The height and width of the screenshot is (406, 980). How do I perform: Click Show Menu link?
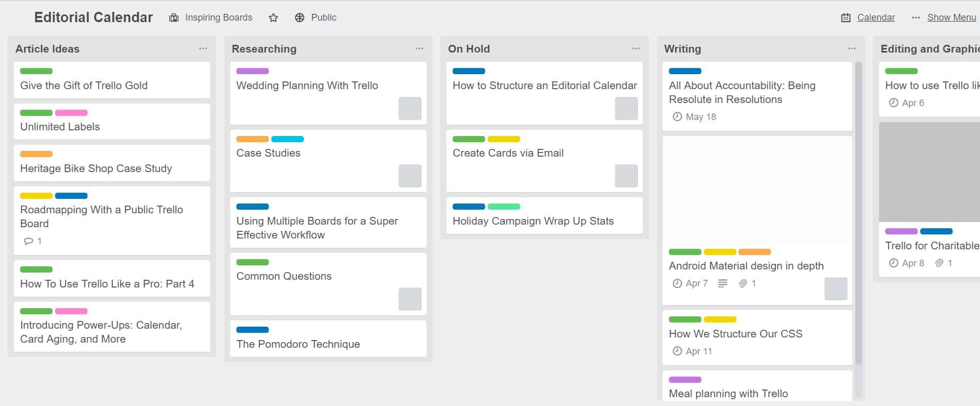tap(952, 18)
